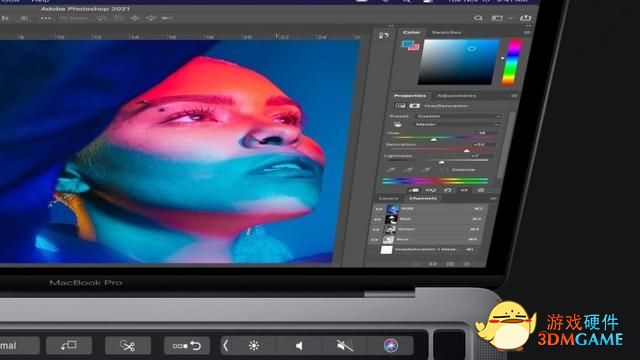
Task: Open the Swatches tab
Action: (x=447, y=32)
